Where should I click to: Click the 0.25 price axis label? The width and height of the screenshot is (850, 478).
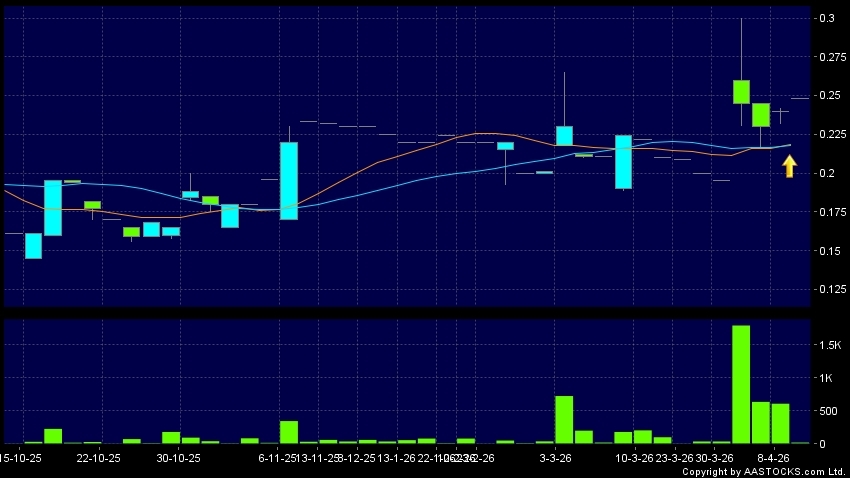829,96
